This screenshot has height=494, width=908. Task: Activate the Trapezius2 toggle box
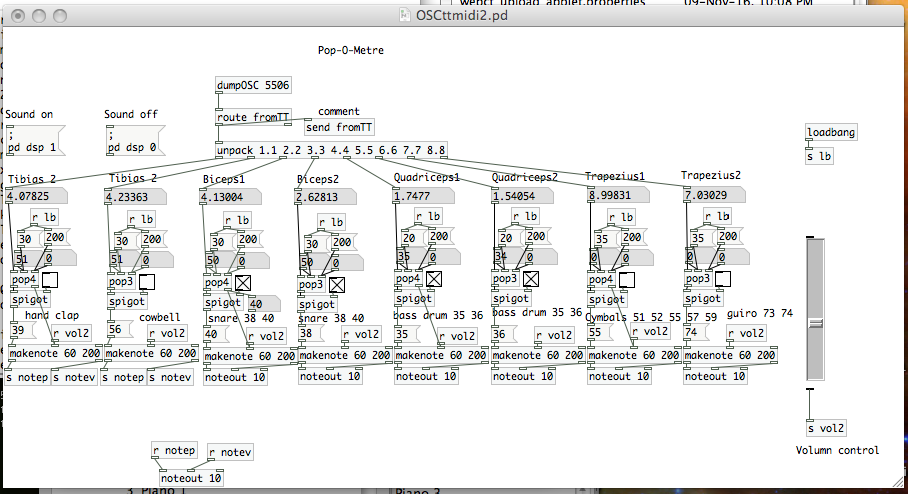click(721, 280)
